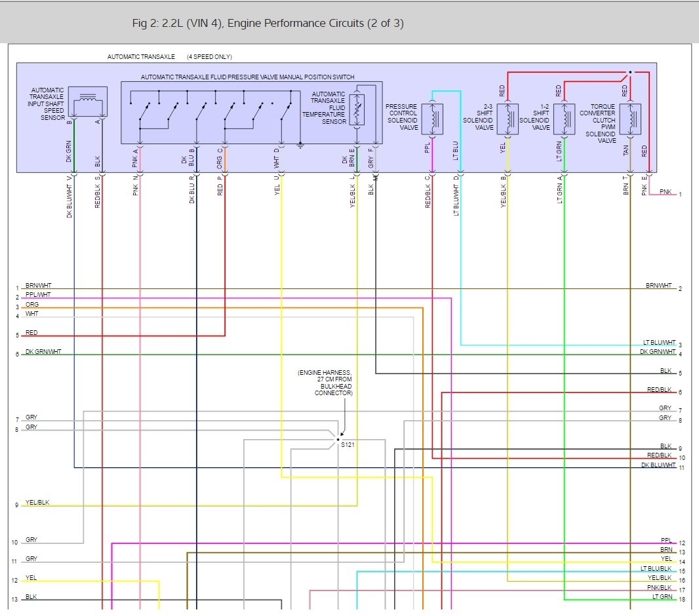Select the PNK wire label at right wire 1
The image size is (699, 616).
tap(666, 192)
